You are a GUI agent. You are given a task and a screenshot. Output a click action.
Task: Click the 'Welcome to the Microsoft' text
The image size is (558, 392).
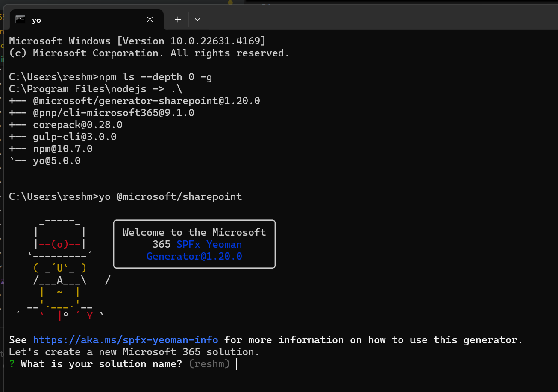click(194, 233)
